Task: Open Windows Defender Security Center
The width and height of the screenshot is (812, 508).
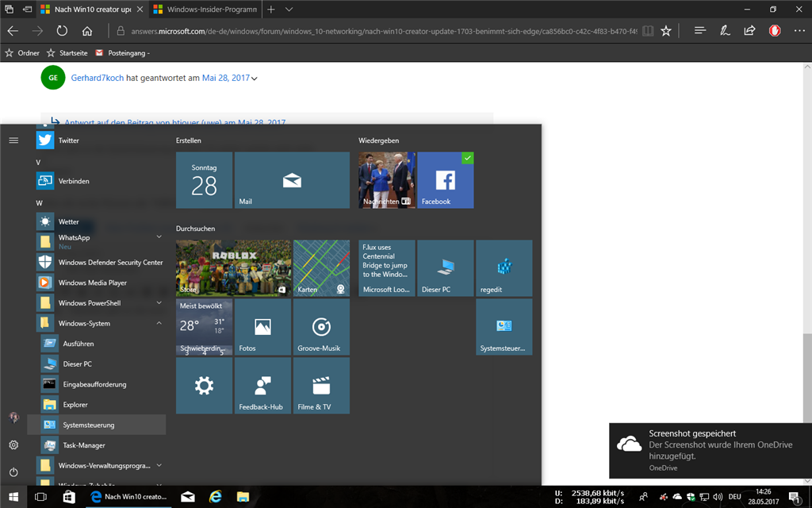Action: pos(101,262)
